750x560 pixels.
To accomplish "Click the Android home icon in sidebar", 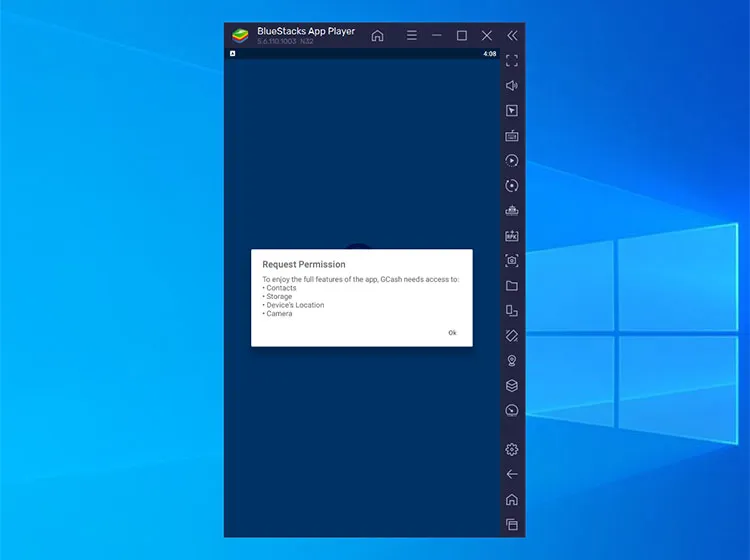I will 512,499.
